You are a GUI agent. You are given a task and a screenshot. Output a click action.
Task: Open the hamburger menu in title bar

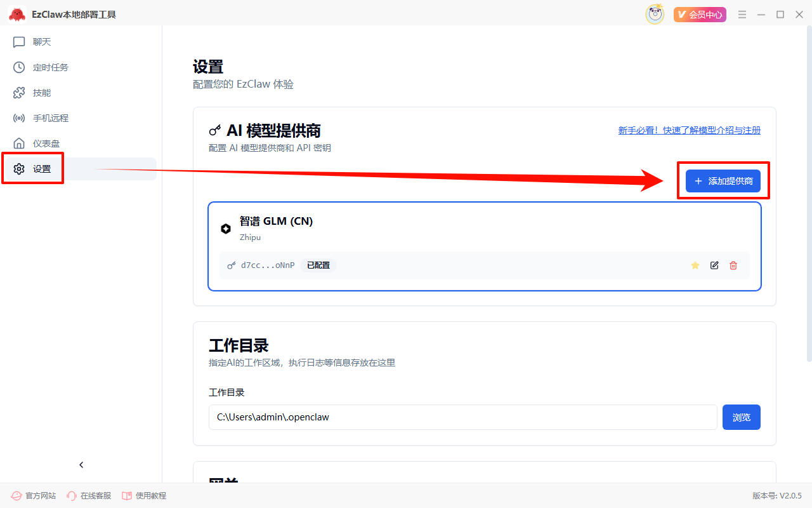tap(742, 15)
